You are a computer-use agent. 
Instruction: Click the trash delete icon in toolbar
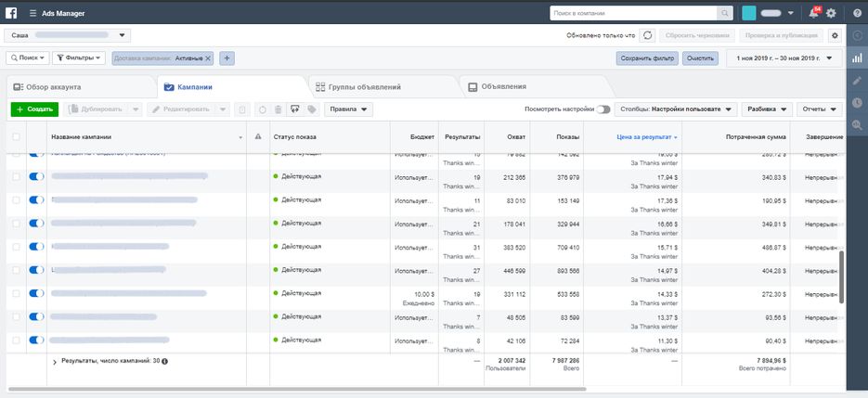pyautogui.click(x=279, y=109)
